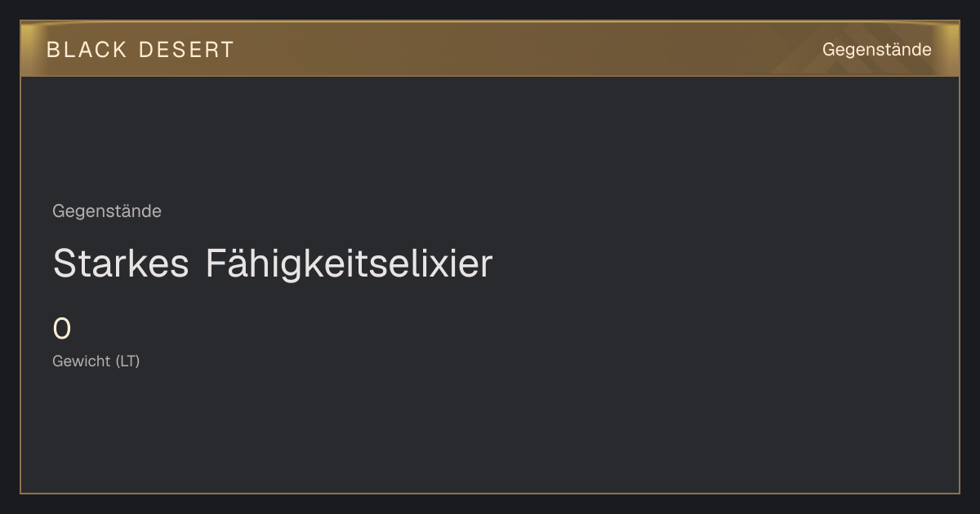Viewport: 980px width, 514px height.
Task: Open Gegenstände in the header's right corner
Action: pyautogui.click(x=876, y=50)
